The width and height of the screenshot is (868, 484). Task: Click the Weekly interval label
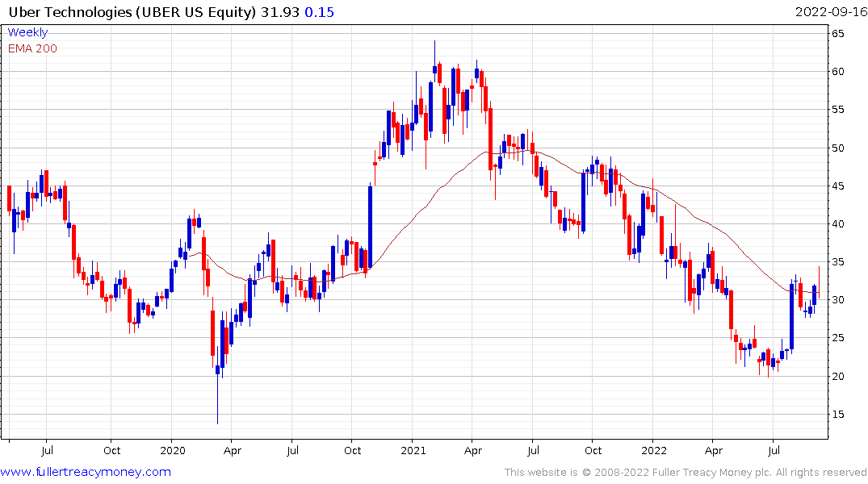pos(27,32)
